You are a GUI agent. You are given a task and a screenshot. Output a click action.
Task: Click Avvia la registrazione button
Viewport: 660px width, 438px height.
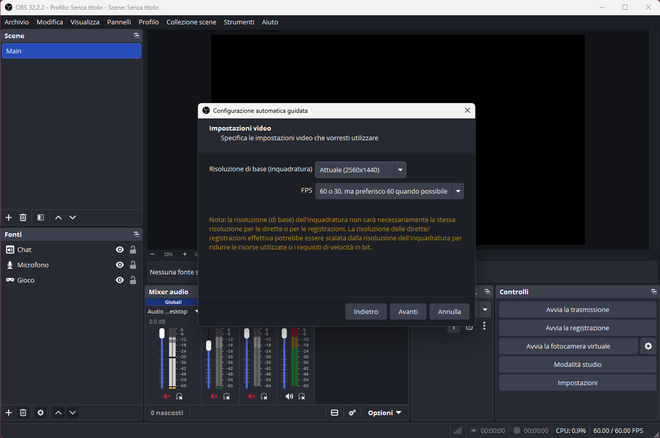coord(578,328)
